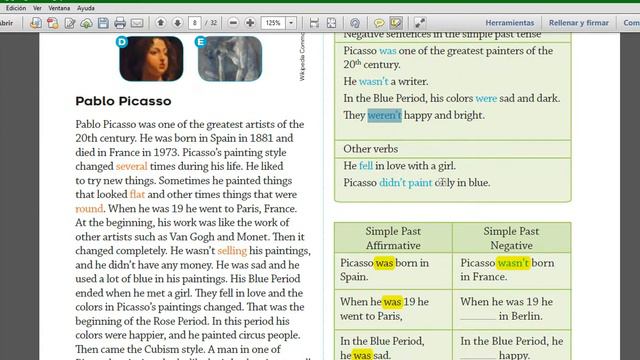Click the read mode swirl icon
640x360 pixels.
coord(355,23)
